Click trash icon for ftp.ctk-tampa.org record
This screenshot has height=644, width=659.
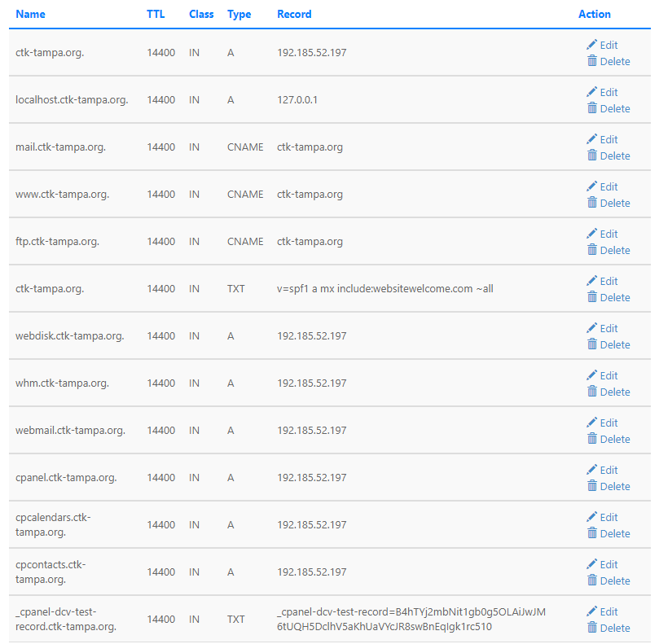pos(592,250)
